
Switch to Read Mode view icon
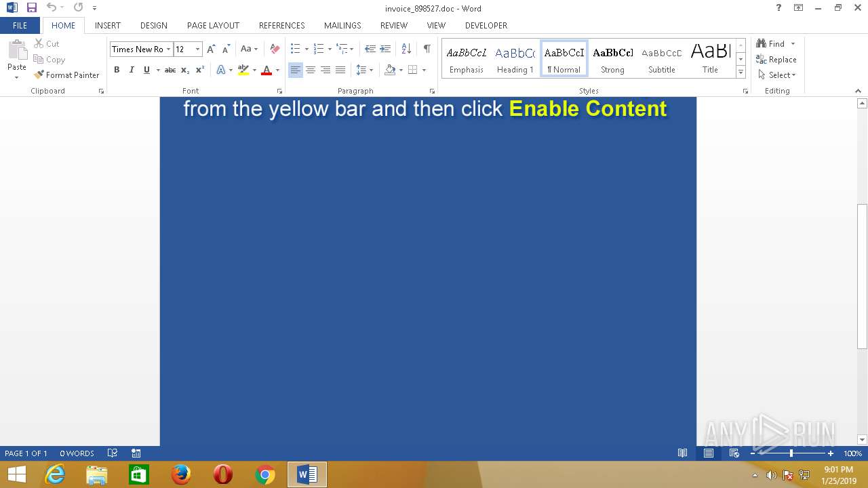tap(683, 453)
